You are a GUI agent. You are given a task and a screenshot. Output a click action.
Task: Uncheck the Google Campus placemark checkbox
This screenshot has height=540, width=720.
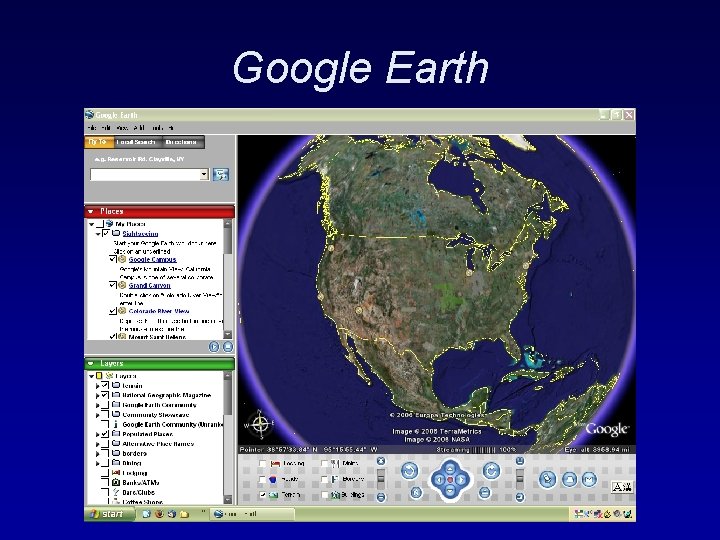112,259
